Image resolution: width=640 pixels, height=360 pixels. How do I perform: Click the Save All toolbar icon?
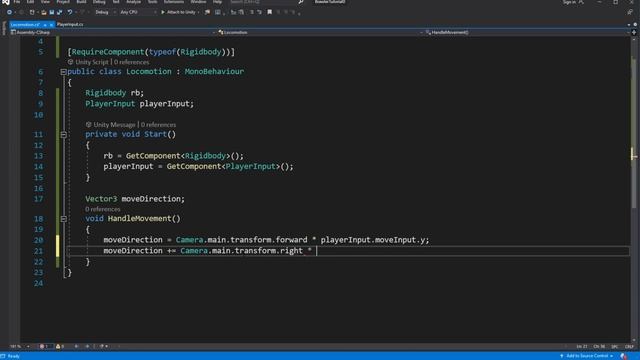tap(60, 12)
